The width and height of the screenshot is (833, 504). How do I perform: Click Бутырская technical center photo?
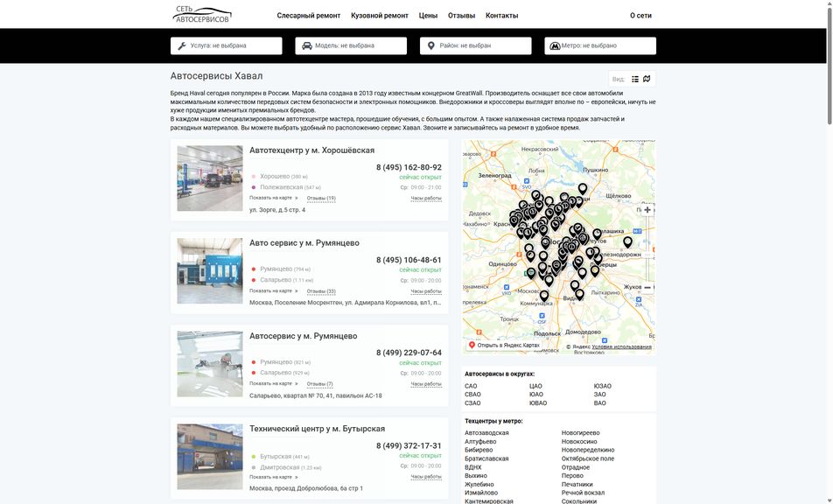(210, 457)
